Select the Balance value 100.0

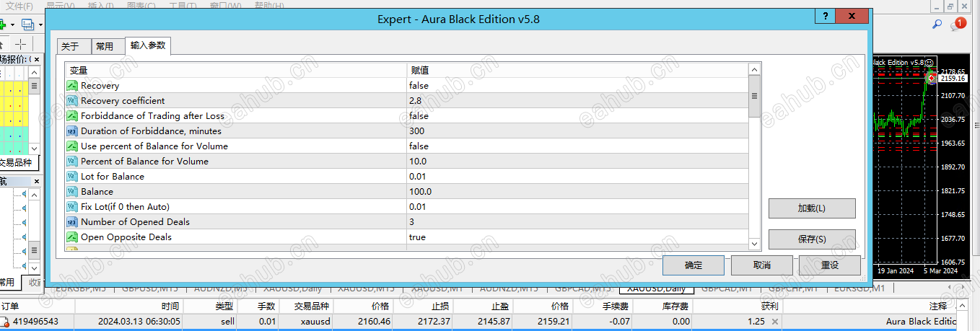(x=420, y=192)
